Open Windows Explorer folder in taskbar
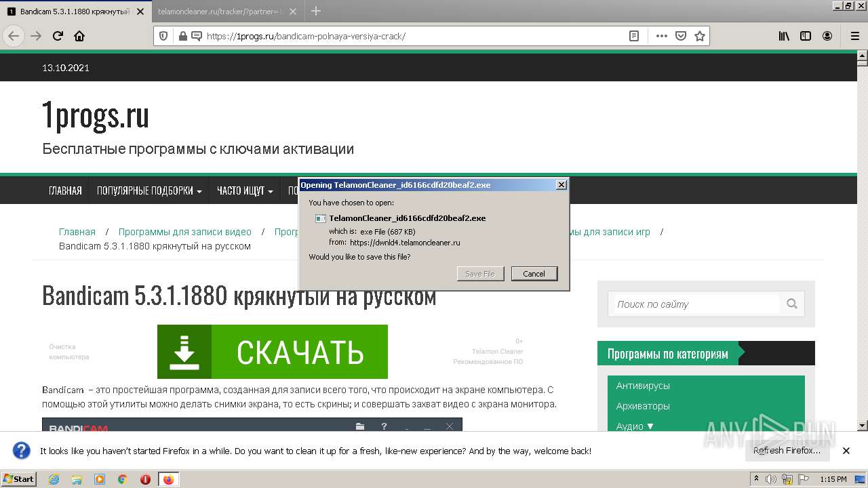 [x=77, y=479]
